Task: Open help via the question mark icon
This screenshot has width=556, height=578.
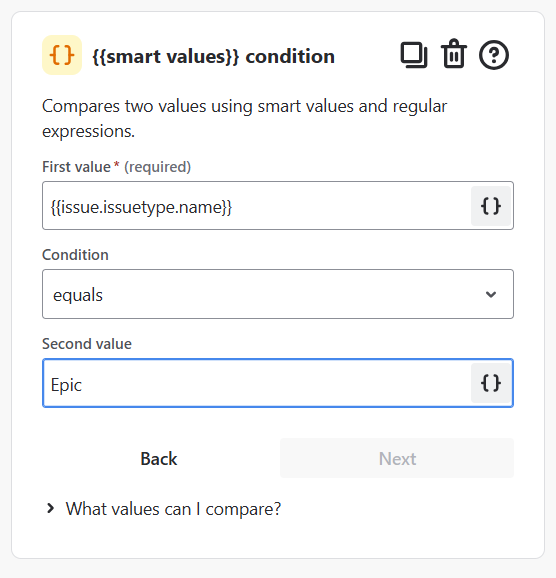Action: coord(494,55)
